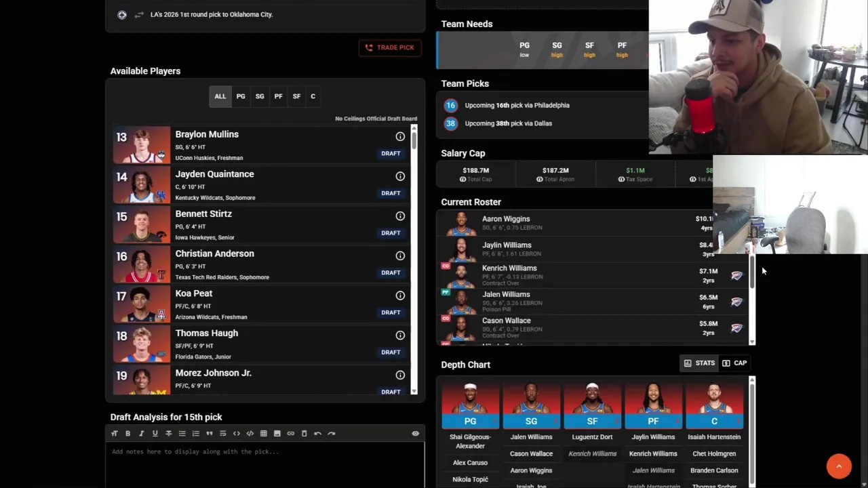Click the TRADE PICK button

click(389, 47)
